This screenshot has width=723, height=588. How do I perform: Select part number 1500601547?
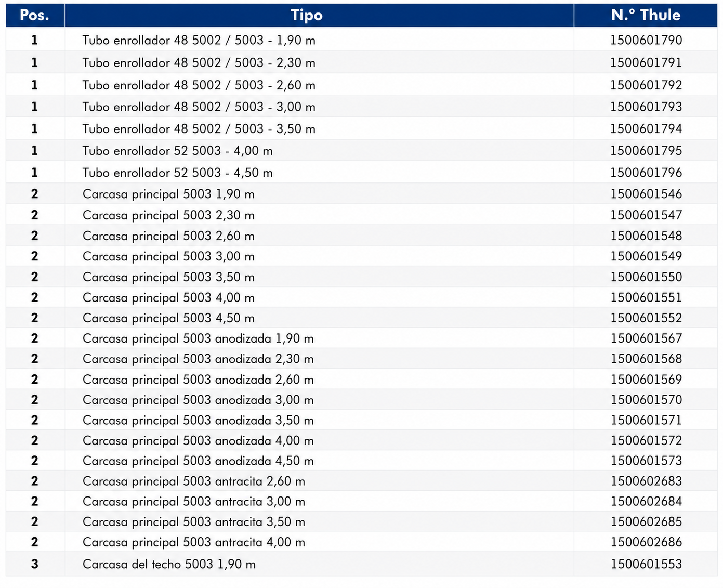(x=646, y=215)
